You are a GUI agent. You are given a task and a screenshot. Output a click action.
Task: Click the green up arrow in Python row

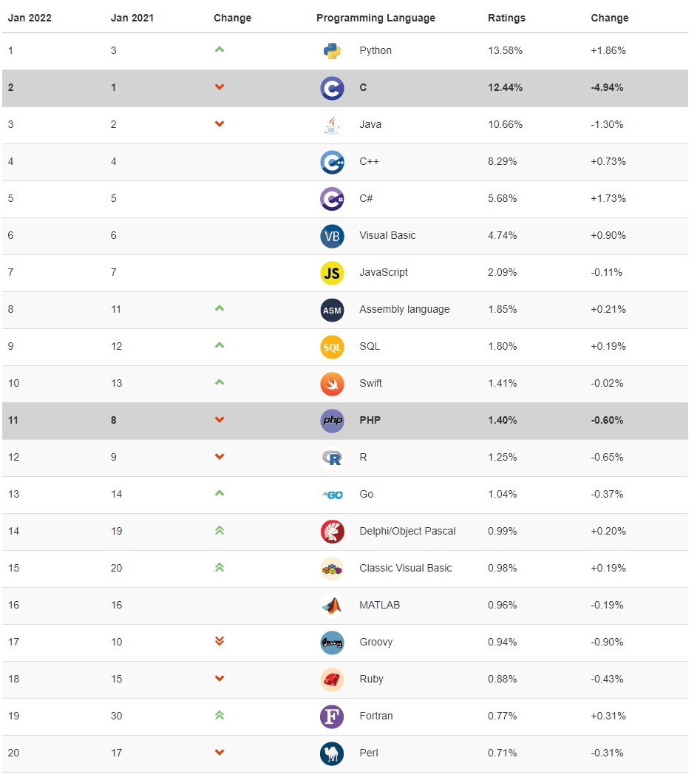pos(219,50)
